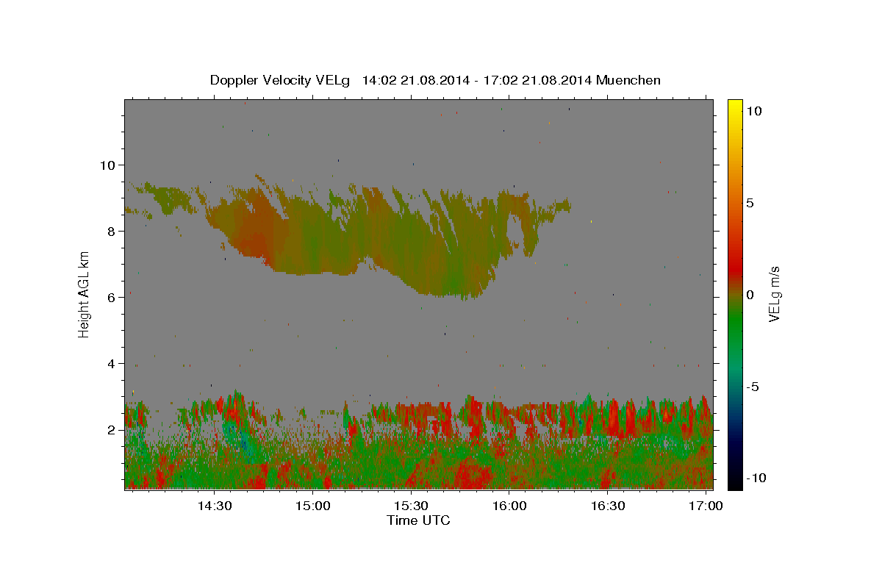Click the colorbar top value '10'
882x588 pixels.
(x=753, y=111)
